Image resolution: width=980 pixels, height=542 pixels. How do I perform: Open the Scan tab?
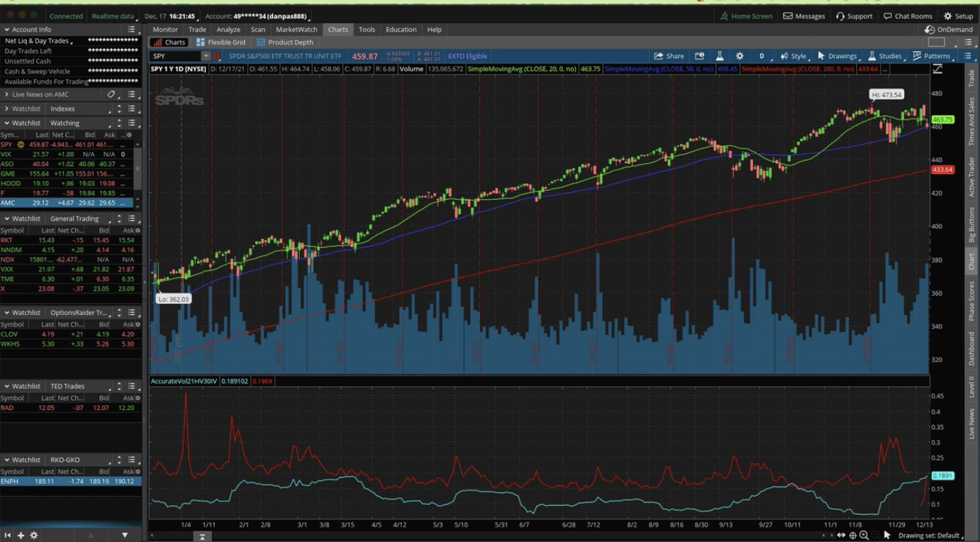coord(258,30)
